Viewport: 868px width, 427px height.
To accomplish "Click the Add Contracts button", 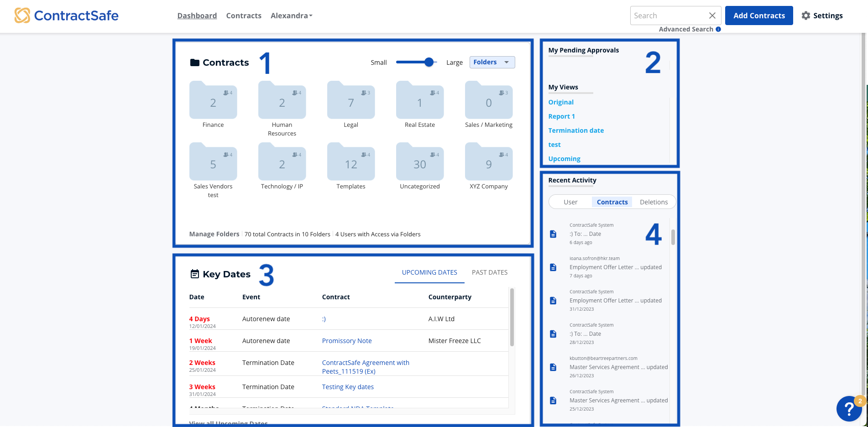I will click(758, 15).
